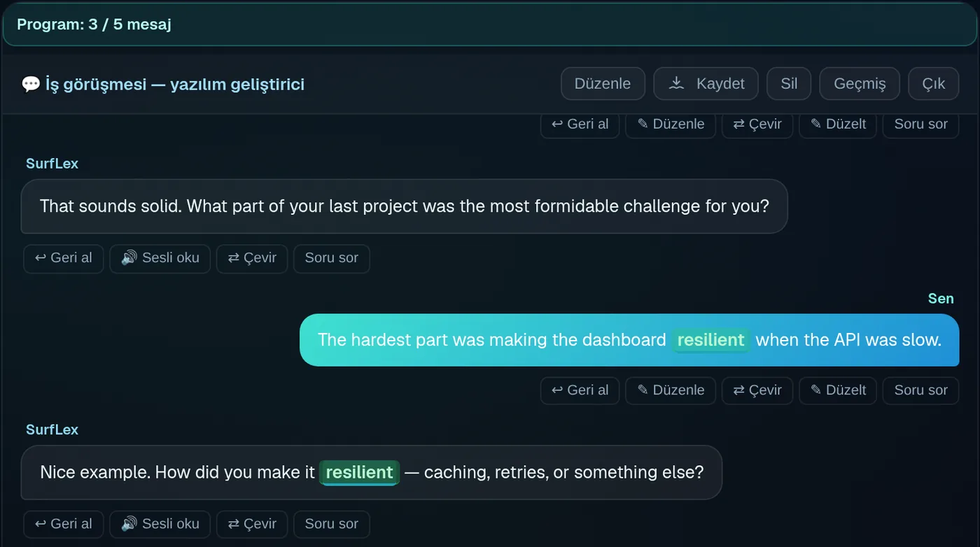Play audio for the last SurfLex message
Viewport: 980px width, 547px height.
(x=160, y=524)
